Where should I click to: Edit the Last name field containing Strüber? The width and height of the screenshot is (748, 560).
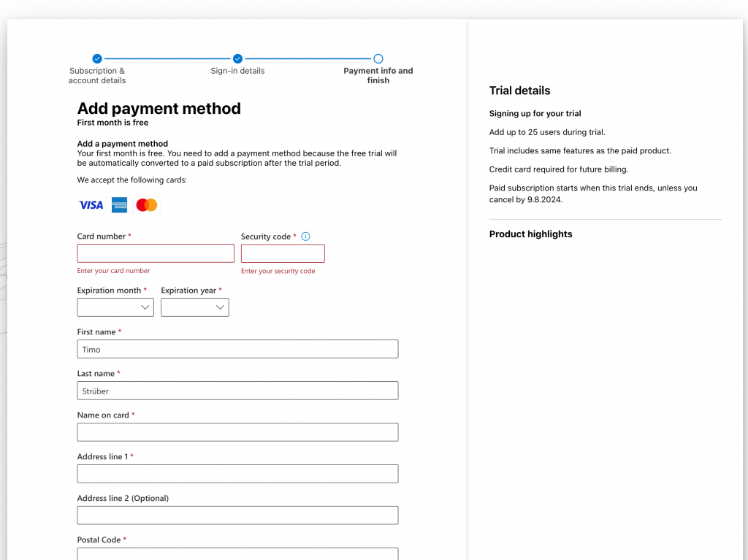237,391
